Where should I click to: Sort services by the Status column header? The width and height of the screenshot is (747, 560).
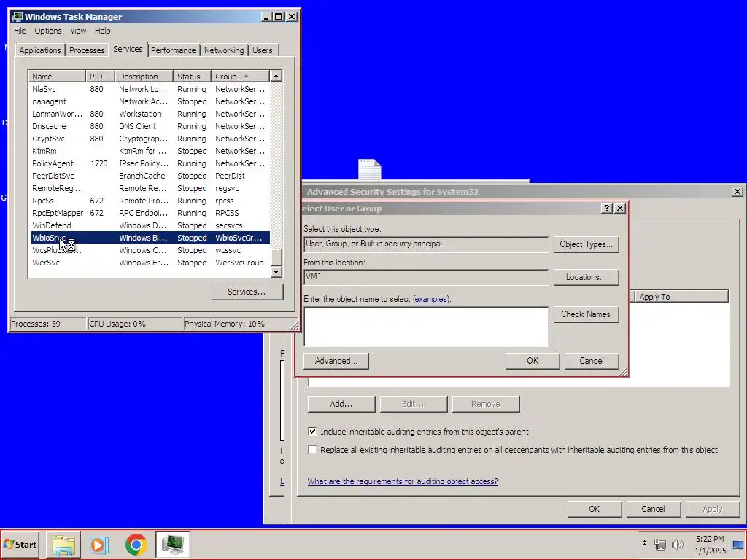coord(192,76)
